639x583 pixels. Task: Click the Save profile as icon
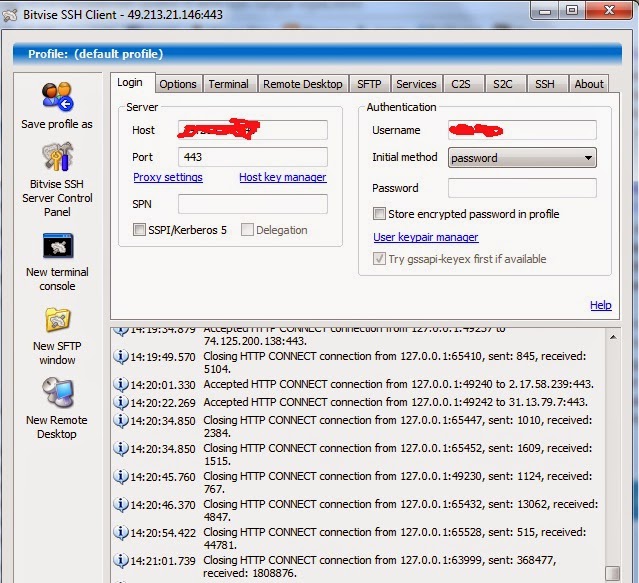[57, 97]
